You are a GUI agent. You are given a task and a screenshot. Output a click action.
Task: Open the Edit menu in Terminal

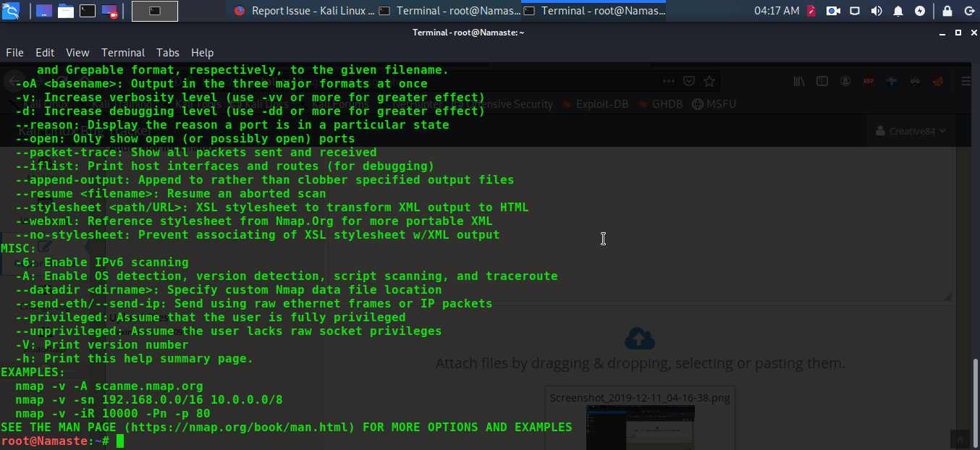[x=45, y=53]
